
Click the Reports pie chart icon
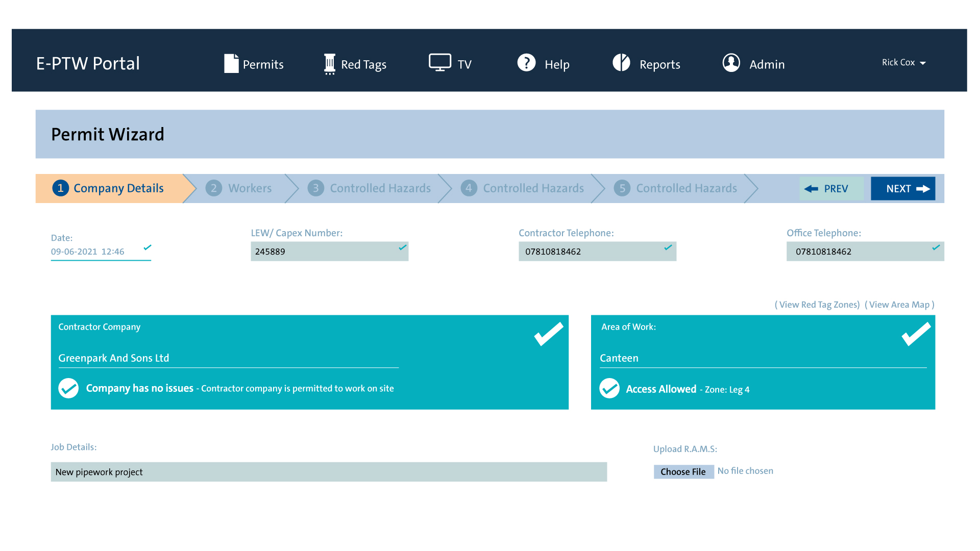[621, 62]
